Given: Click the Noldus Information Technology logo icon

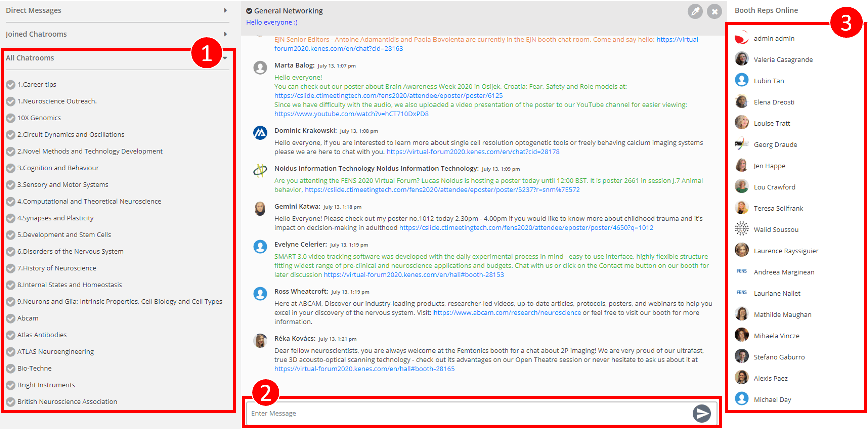Looking at the screenshot, I should pyautogui.click(x=260, y=171).
